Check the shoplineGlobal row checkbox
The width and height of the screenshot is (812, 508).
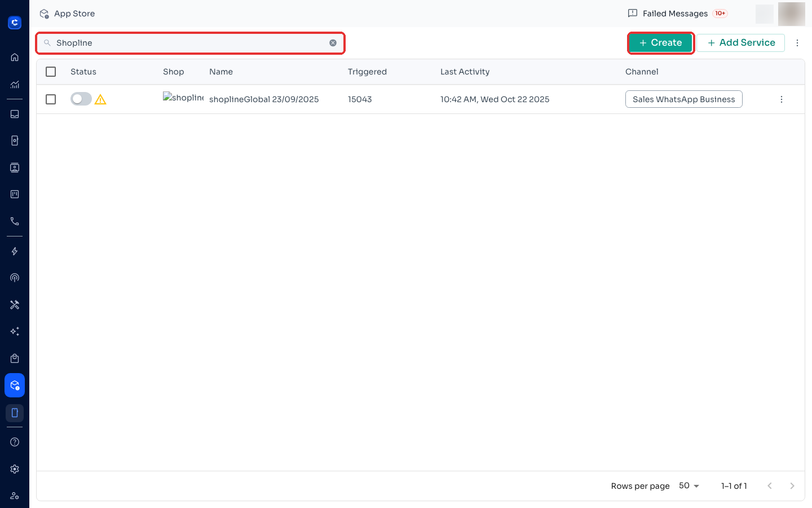click(51, 99)
